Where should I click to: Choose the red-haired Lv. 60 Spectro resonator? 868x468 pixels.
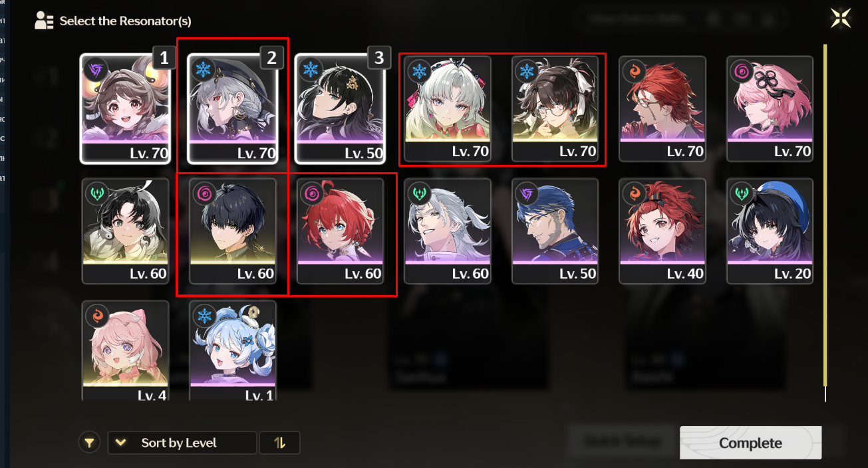(341, 231)
